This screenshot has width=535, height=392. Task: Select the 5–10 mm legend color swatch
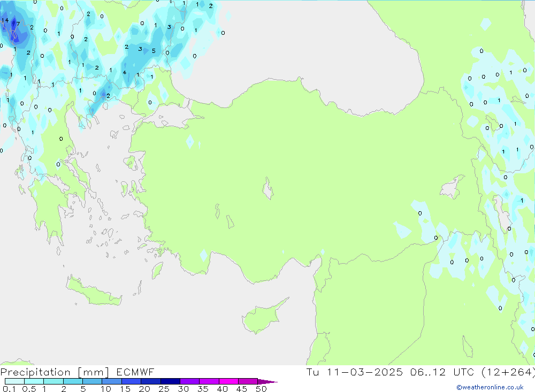[x=93, y=381]
